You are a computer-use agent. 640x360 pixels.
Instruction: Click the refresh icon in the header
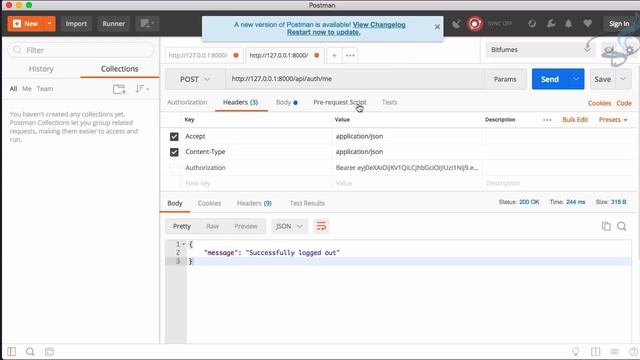click(532, 24)
